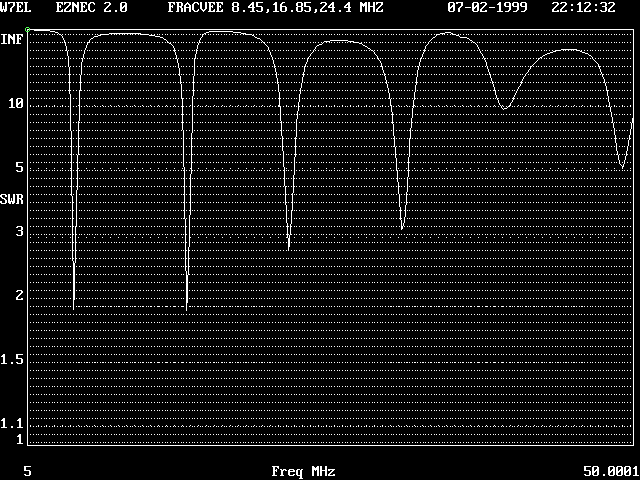Click the Freq MHz axis label

click(304, 471)
